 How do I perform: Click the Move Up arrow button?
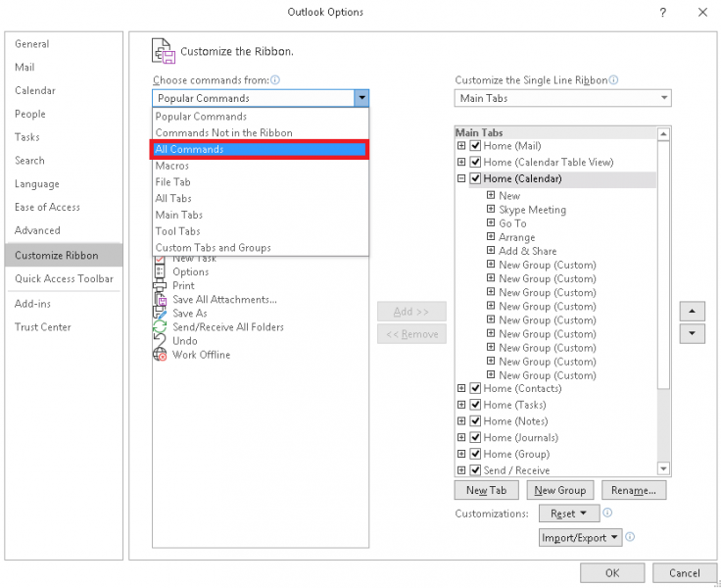click(x=693, y=311)
